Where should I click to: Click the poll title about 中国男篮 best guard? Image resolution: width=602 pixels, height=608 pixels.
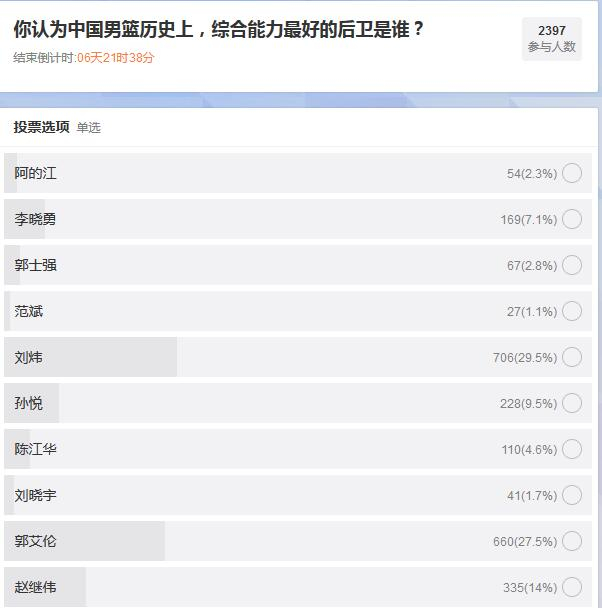click(218, 29)
